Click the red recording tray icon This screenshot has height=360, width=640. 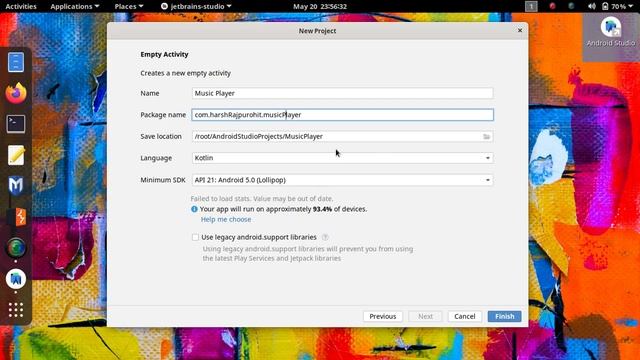[x=552, y=6]
